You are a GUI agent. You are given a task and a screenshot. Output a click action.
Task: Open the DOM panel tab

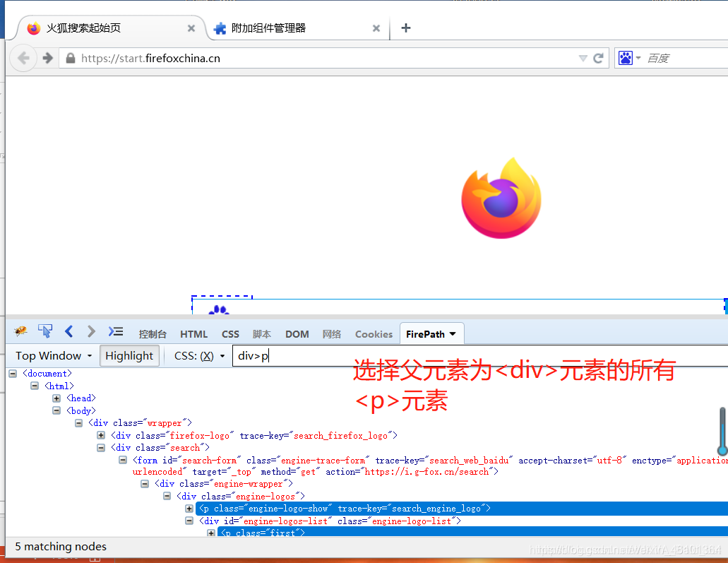[x=297, y=334]
